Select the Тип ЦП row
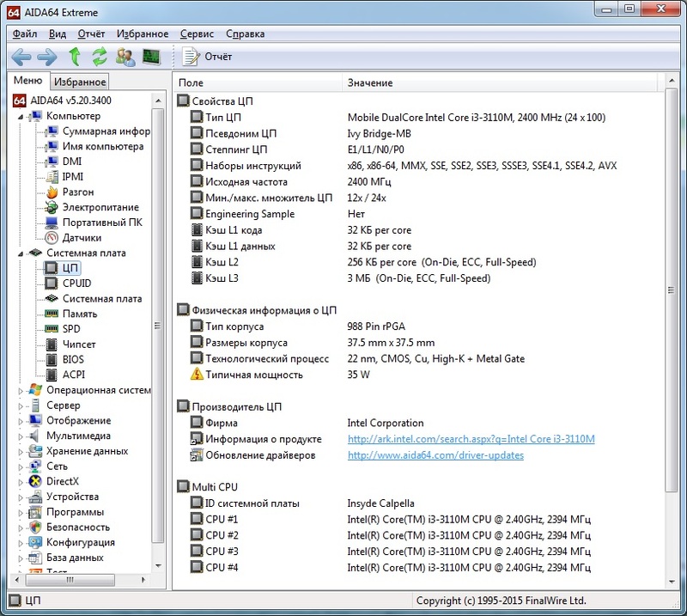Screen dimensions: 687x616 click(418, 118)
